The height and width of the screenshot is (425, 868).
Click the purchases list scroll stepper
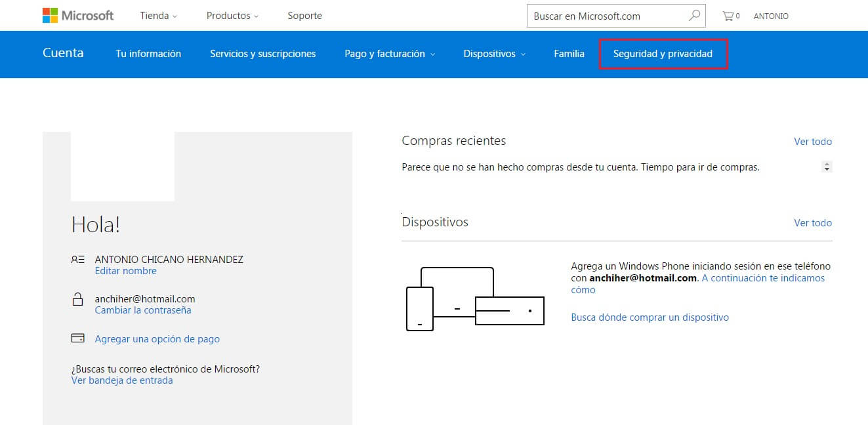[827, 167]
